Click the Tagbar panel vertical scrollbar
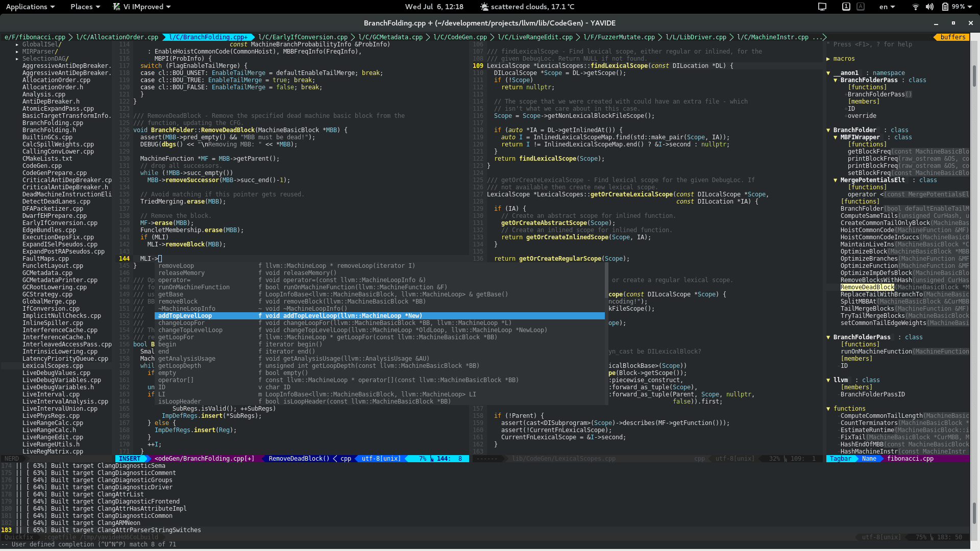 (x=974, y=77)
